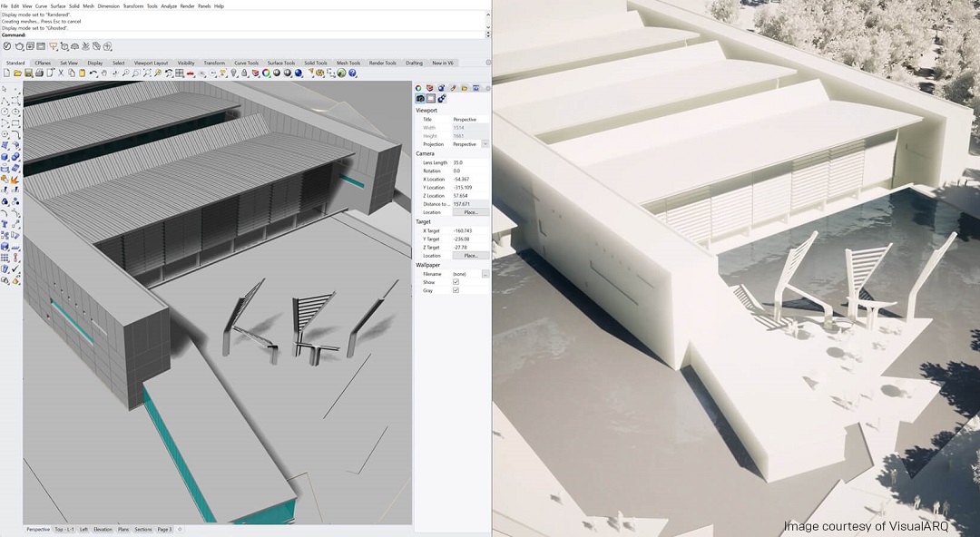
Task: Click Place button for Camera location
Action: point(470,212)
